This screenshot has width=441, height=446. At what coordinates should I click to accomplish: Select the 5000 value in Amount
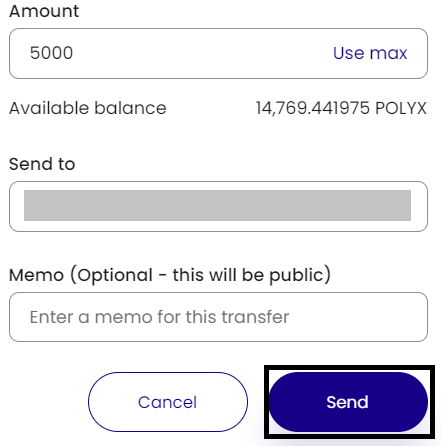click(x=51, y=53)
